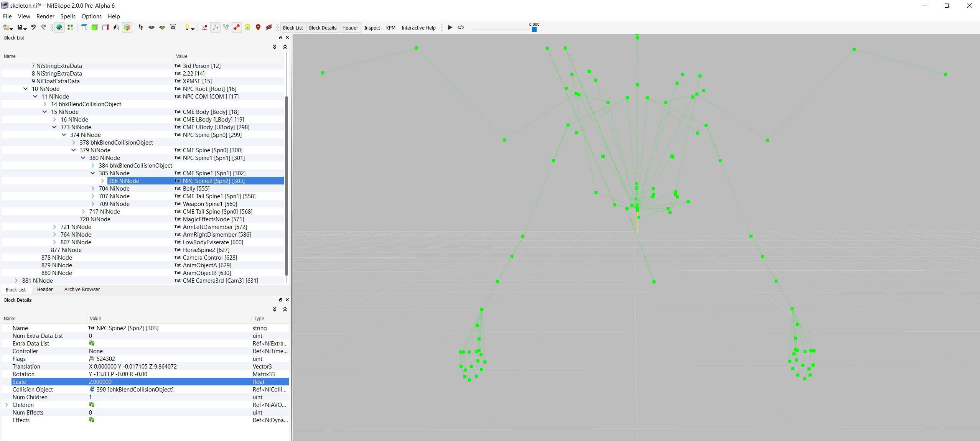Click the red map marker icon
This screenshot has width=980, height=441.
point(258,27)
